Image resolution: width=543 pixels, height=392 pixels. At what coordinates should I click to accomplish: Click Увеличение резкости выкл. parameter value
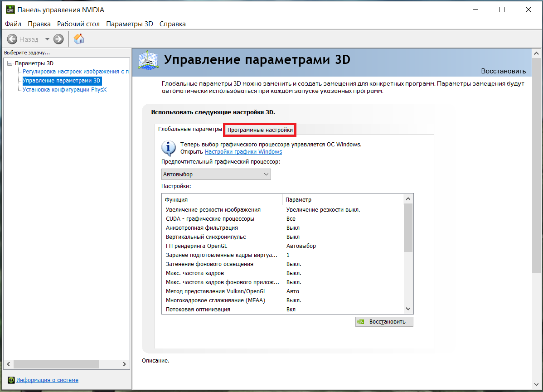pyautogui.click(x=323, y=210)
